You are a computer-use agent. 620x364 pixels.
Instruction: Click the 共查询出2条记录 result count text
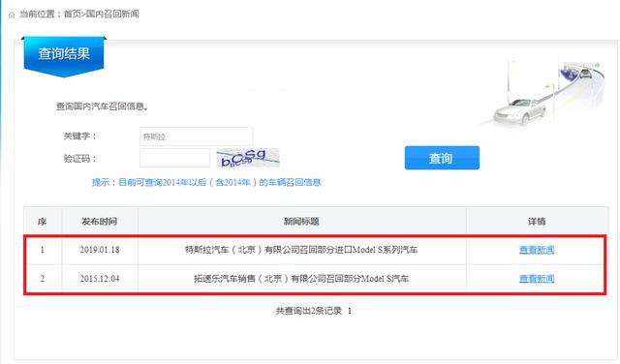coord(309,311)
